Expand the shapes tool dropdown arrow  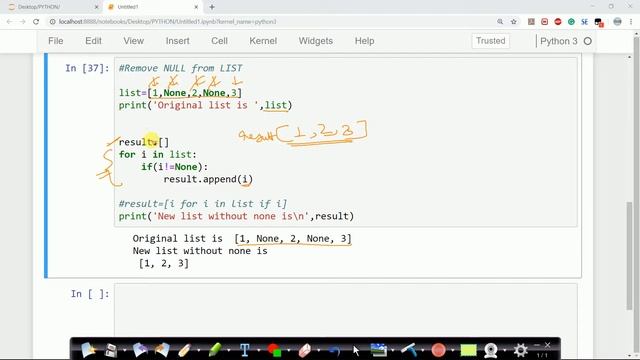click(289, 351)
